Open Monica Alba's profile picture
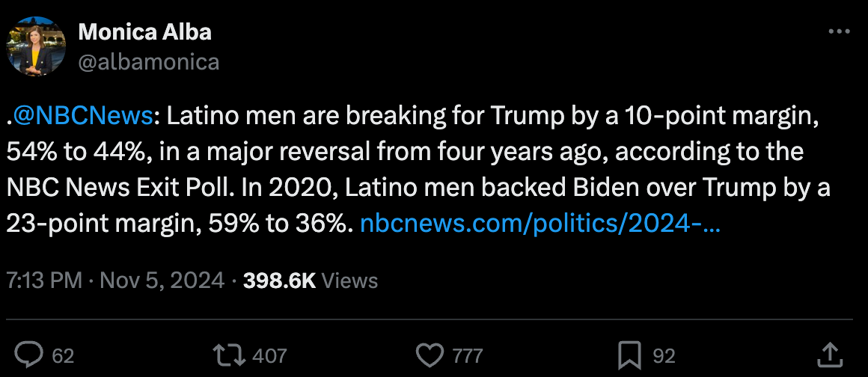 (x=36, y=47)
